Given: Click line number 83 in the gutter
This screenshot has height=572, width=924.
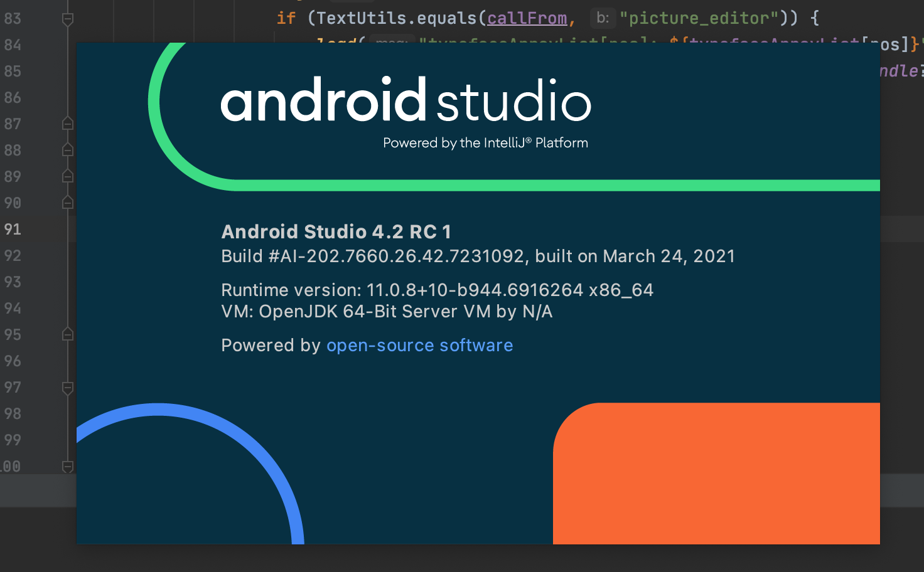Looking at the screenshot, I should [x=13, y=18].
